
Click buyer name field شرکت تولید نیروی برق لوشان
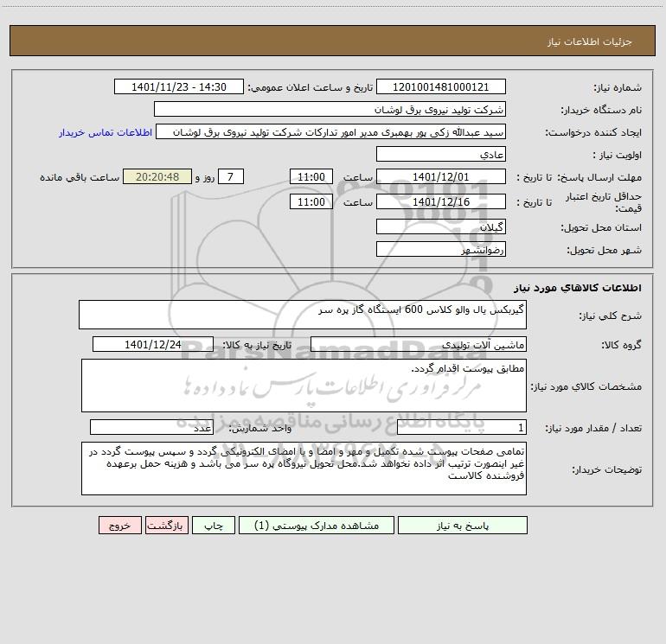[x=330, y=109]
